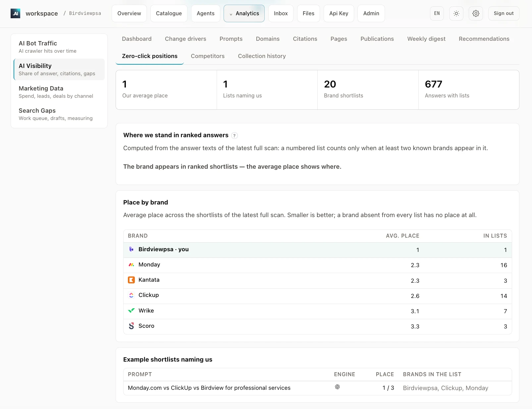Viewport: 532px width, 409px height.
Task: Open the Admin section
Action: [x=371, y=14]
